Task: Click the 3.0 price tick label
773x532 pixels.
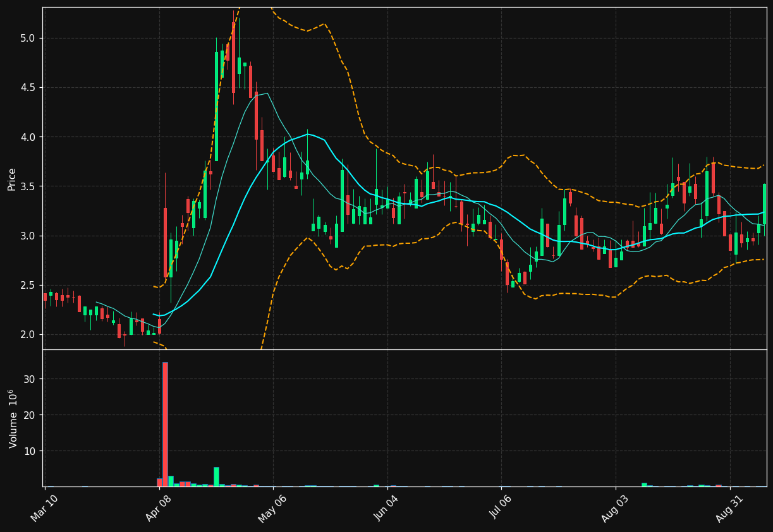Action: coord(28,236)
